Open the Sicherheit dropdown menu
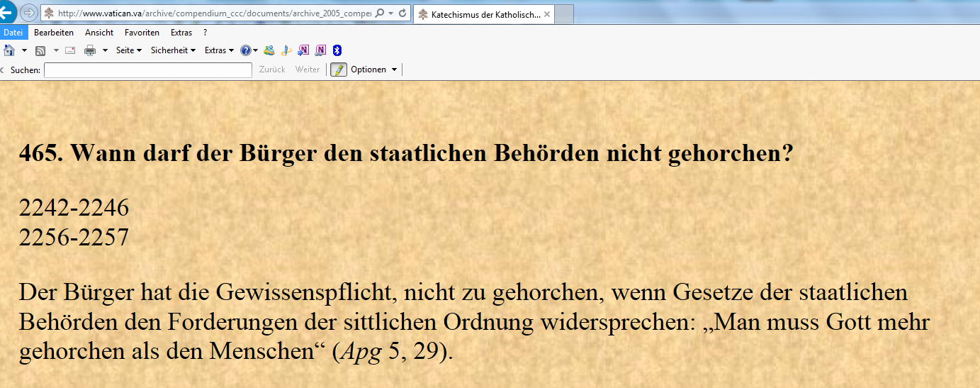Image resolution: width=980 pixels, height=388 pixels. (173, 50)
